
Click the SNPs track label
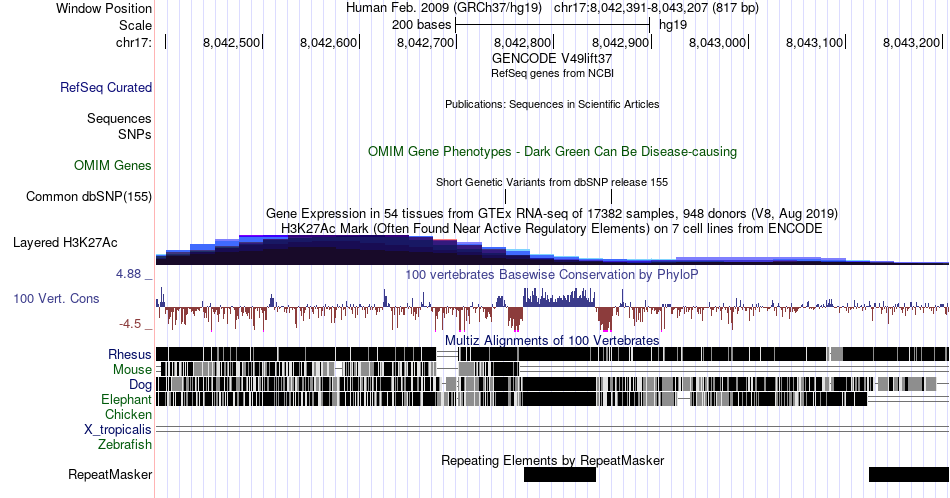tap(135, 134)
